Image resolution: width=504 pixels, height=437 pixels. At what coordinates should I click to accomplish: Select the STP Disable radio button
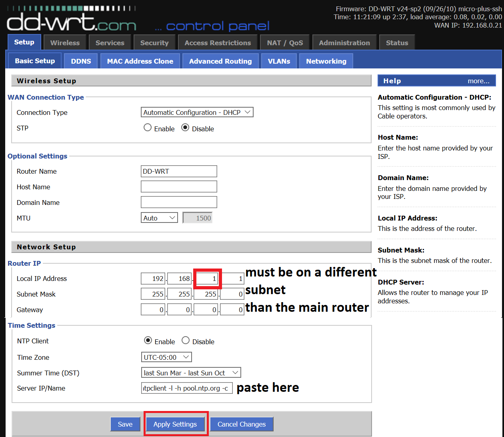tap(185, 128)
